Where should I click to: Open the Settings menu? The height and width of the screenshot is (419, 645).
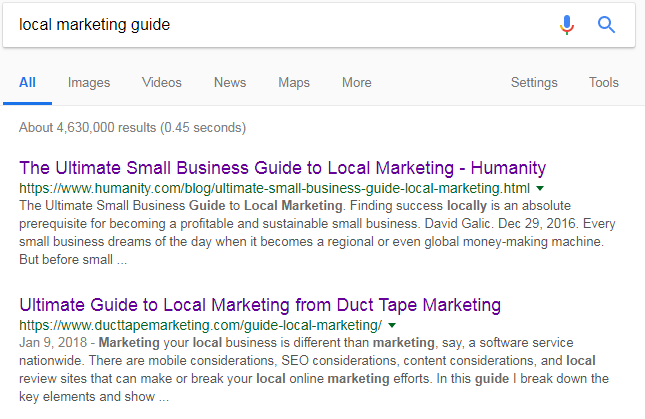pos(534,83)
